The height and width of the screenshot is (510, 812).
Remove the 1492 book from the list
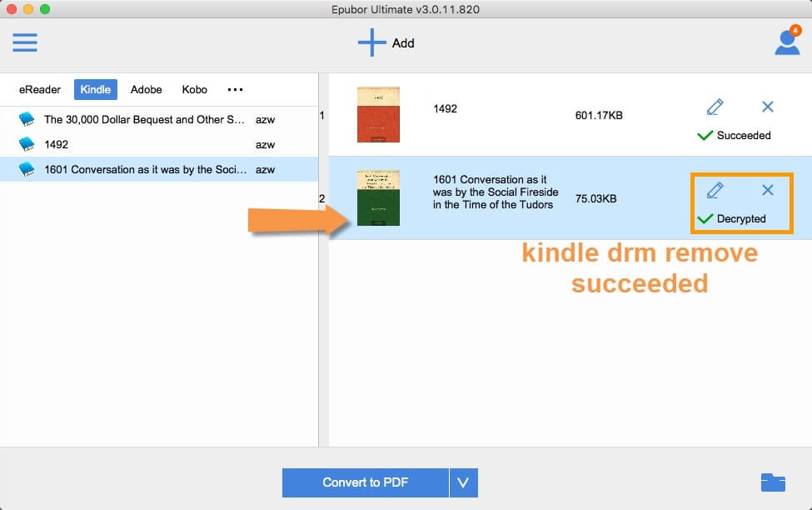768,107
